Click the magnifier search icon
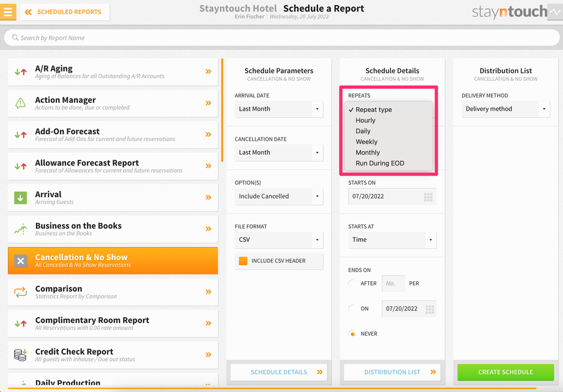The image size is (563, 392). point(15,37)
